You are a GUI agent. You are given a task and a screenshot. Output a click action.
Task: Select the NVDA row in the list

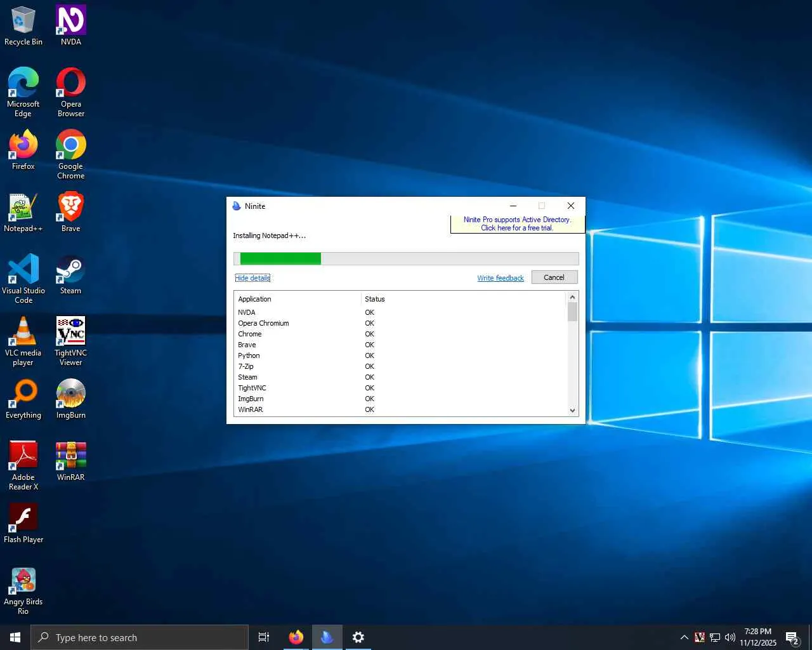(x=400, y=312)
